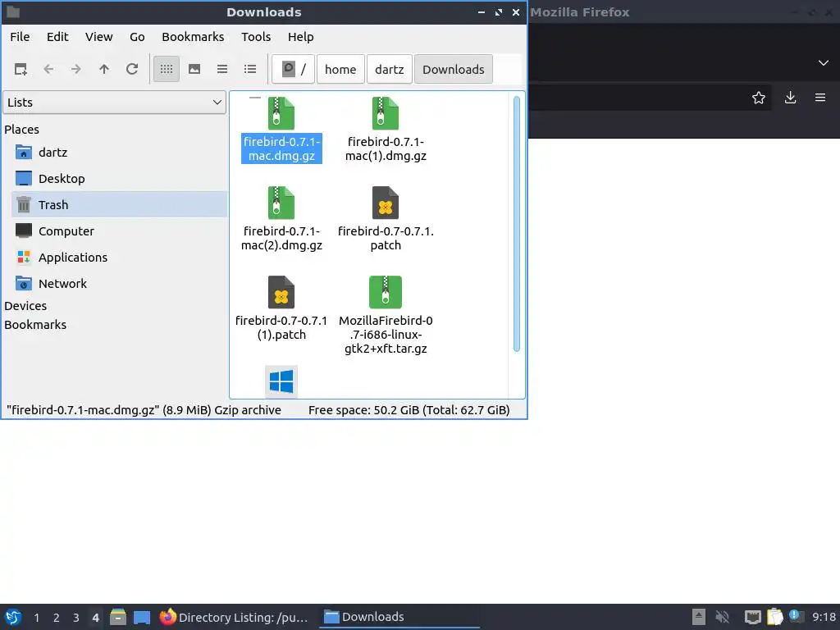Image resolution: width=840 pixels, height=630 pixels.
Task: Select firebird-0.7.1-mac.dmg.gz archive icon
Action: (281, 113)
